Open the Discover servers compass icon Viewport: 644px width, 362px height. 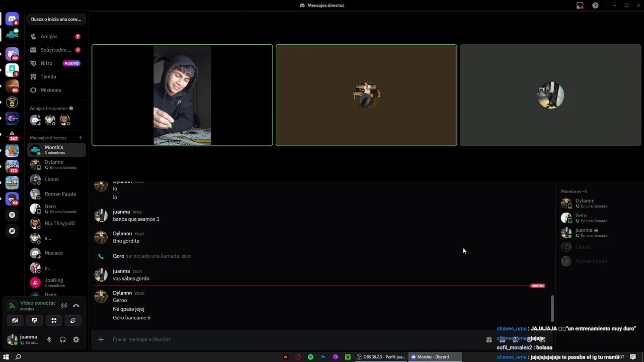(12, 231)
